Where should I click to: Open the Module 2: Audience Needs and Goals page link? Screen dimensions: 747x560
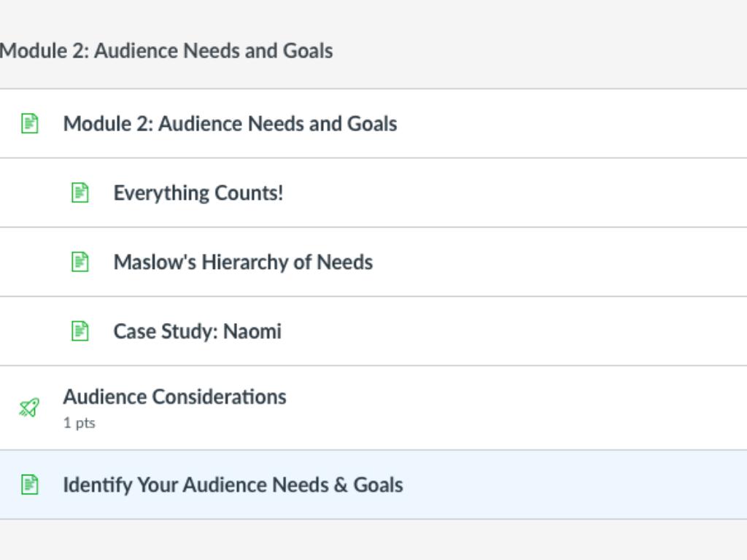coord(230,123)
